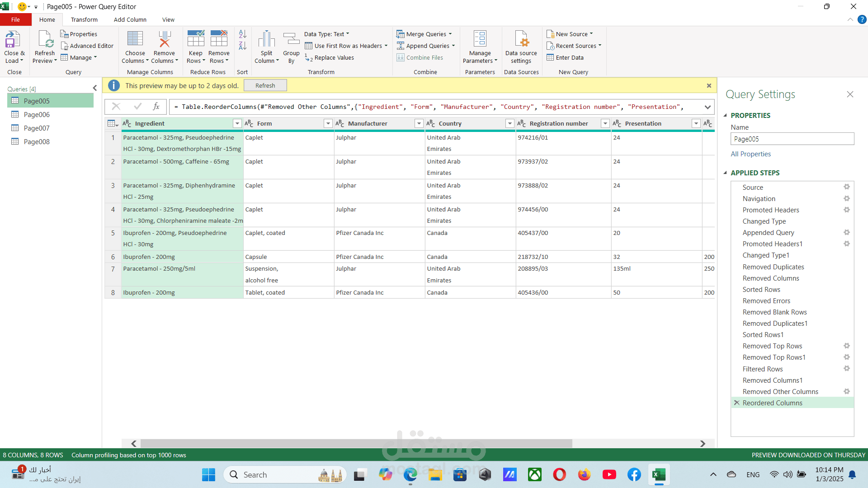Open the File tab
Viewport: 868px width, 488px height.
tap(15, 19)
